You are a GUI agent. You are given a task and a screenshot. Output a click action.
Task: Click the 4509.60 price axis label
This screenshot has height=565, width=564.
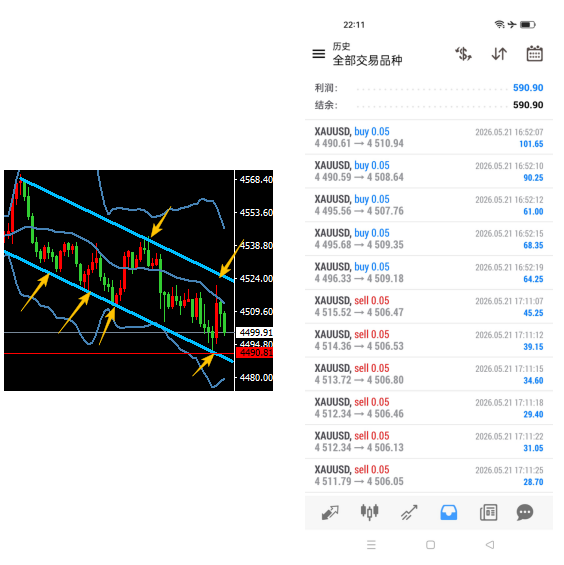[x=256, y=311]
